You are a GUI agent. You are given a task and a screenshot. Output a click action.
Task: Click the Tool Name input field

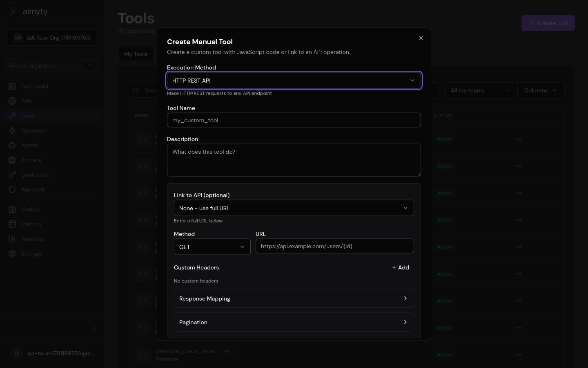[x=294, y=120]
